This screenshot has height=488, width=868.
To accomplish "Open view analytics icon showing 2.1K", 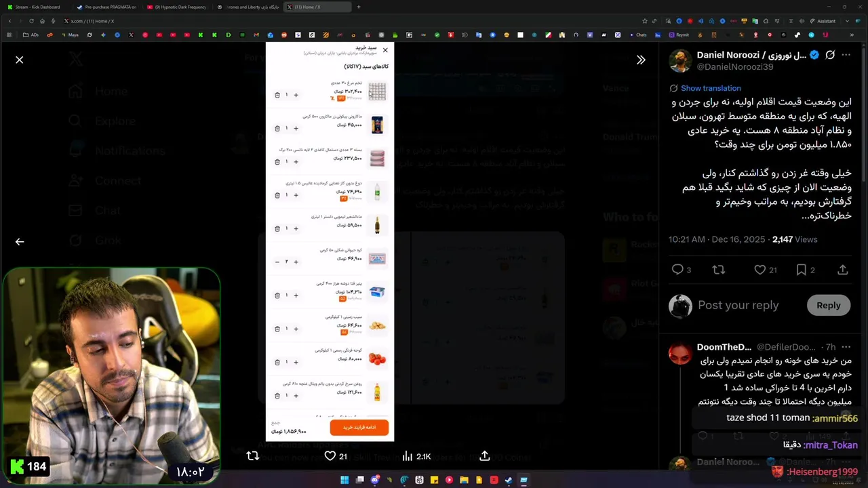I will click(408, 456).
